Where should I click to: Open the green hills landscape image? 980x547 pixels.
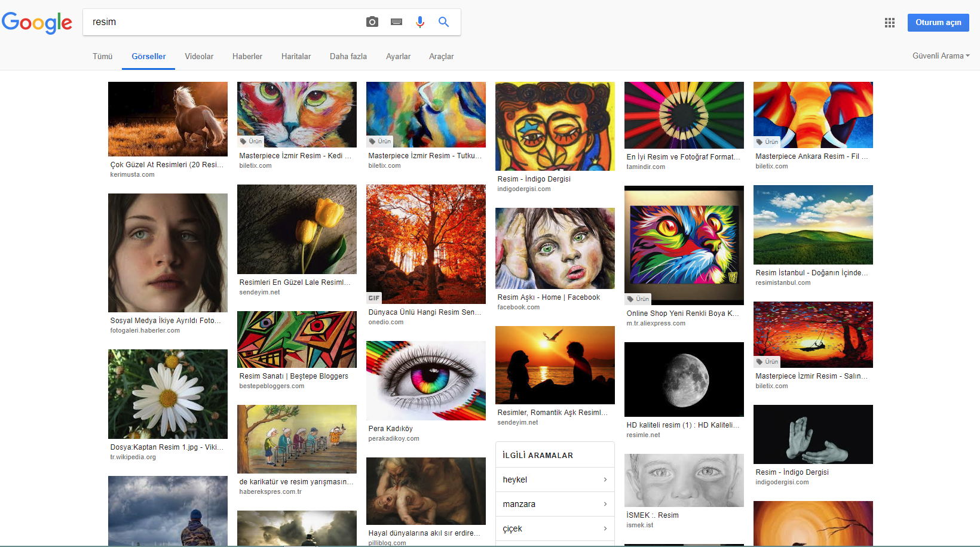point(813,225)
